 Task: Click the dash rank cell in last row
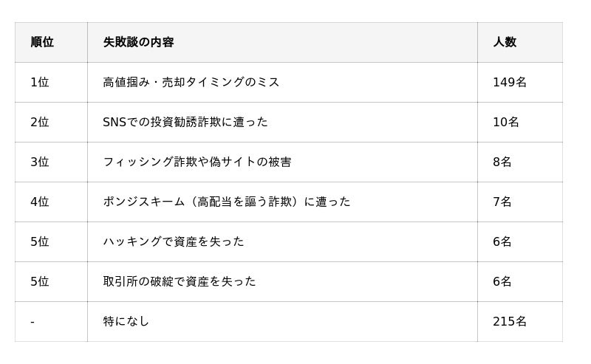(x=33, y=321)
